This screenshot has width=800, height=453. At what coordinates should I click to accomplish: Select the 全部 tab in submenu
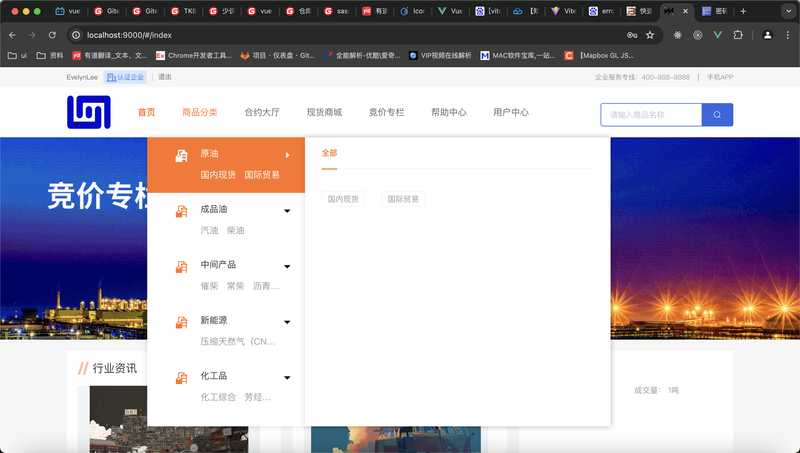329,153
